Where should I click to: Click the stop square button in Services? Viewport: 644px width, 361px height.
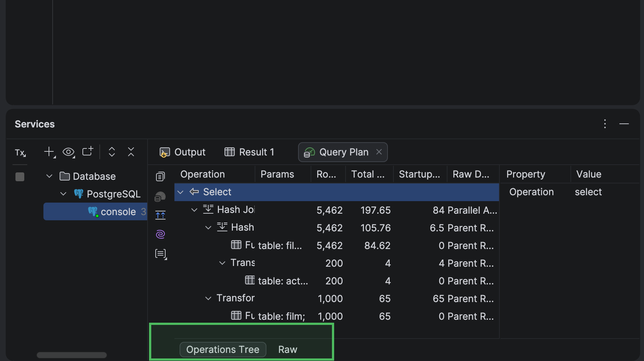(x=20, y=177)
